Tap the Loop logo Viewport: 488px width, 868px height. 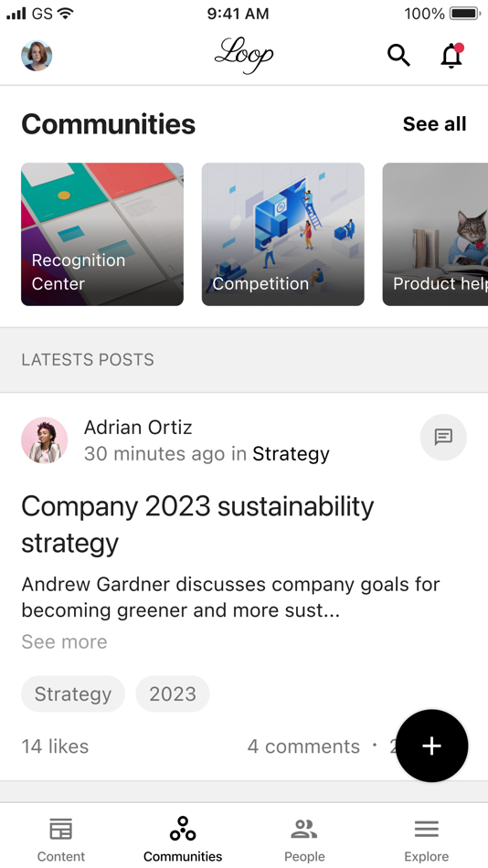point(244,56)
